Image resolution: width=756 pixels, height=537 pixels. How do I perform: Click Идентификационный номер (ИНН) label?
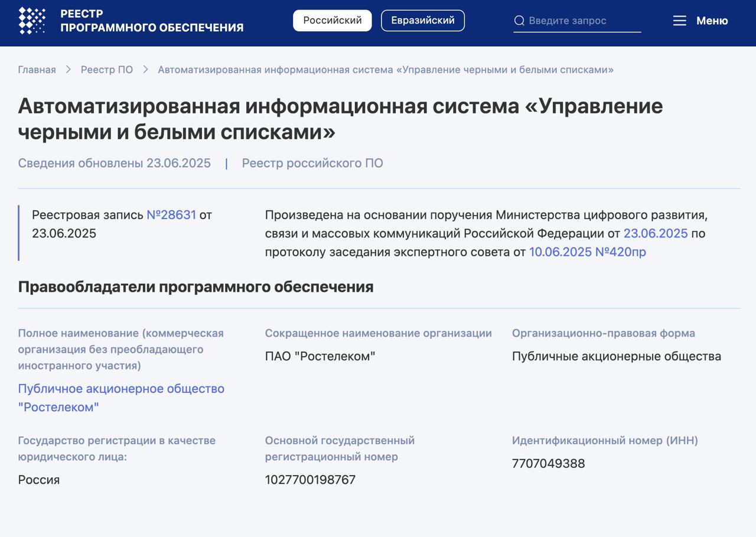pos(605,441)
